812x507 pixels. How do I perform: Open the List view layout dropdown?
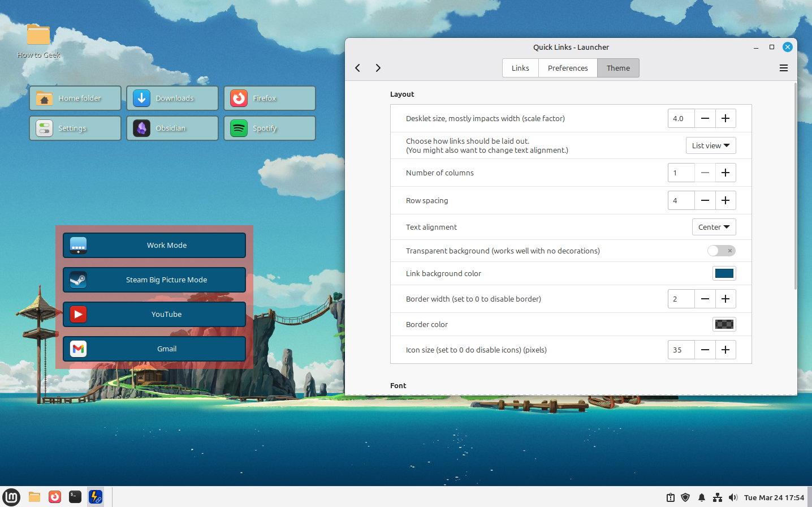click(x=711, y=145)
